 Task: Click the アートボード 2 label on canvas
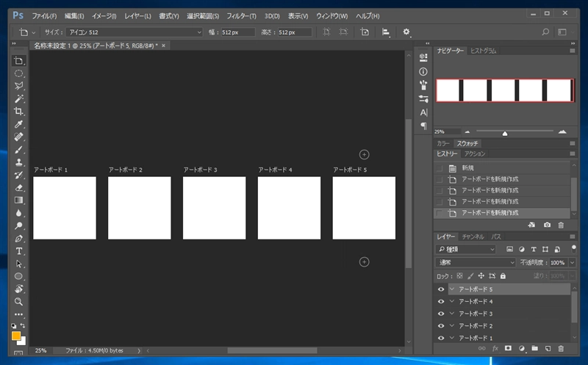click(x=125, y=170)
